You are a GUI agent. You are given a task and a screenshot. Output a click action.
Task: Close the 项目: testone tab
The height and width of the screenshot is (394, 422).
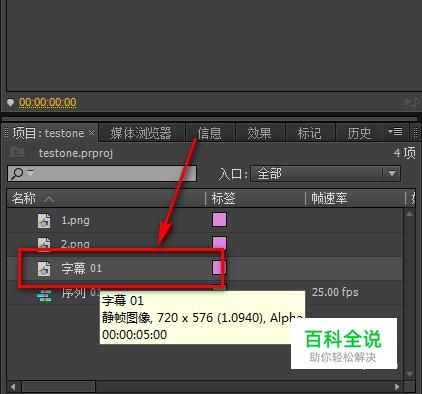coord(91,133)
